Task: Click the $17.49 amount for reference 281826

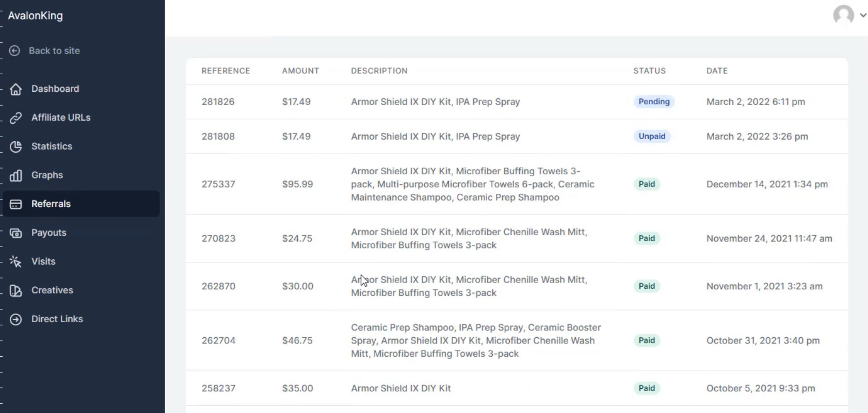Action: (296, 102)
